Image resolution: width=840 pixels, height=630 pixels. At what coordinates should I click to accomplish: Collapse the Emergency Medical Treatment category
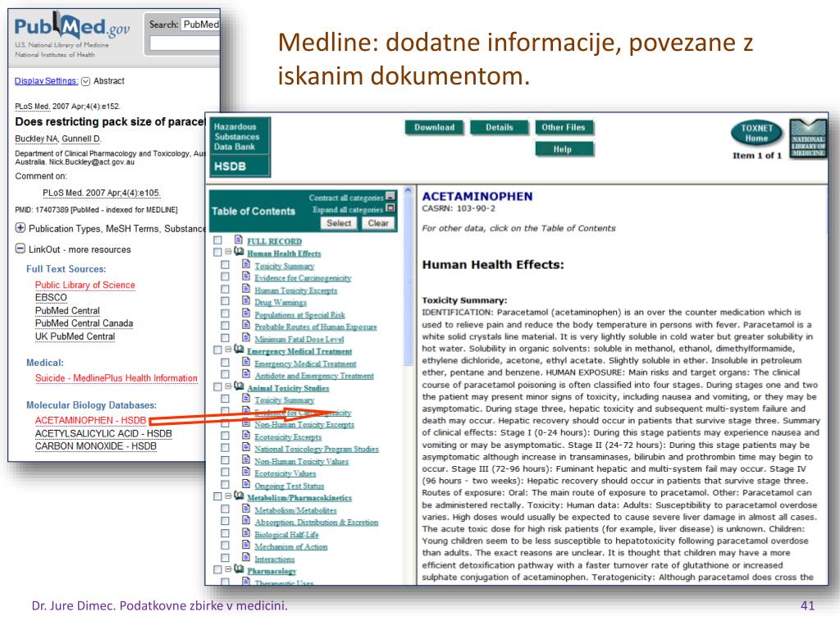coord(229,351)
